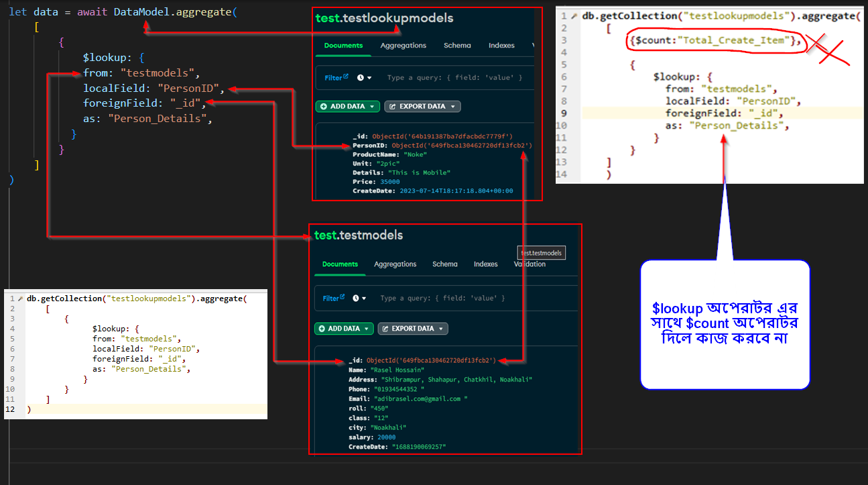Click the Filter link in testmodels panel
The width and height of the screenshot is (868, 485).
point(330,299)
